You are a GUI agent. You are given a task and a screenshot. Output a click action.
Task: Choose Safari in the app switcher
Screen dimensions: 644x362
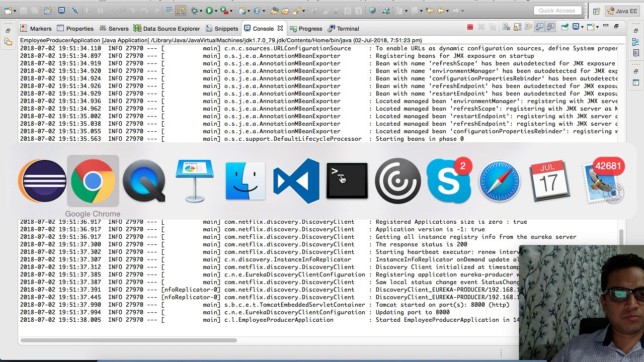tap(500, 181)
